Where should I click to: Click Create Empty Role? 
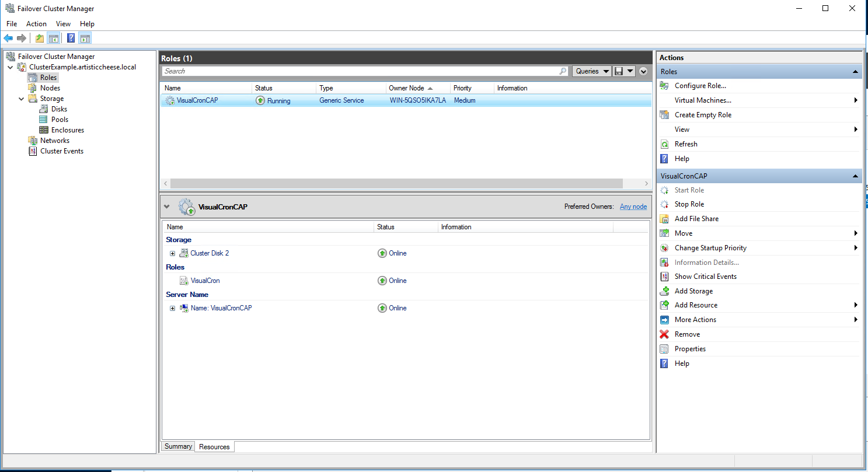click(x=703, y=115)
